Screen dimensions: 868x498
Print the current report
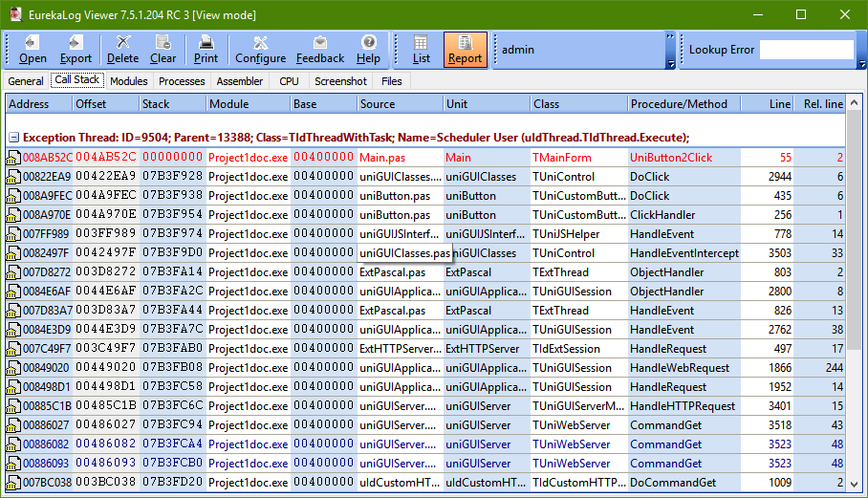pos(206,50)
